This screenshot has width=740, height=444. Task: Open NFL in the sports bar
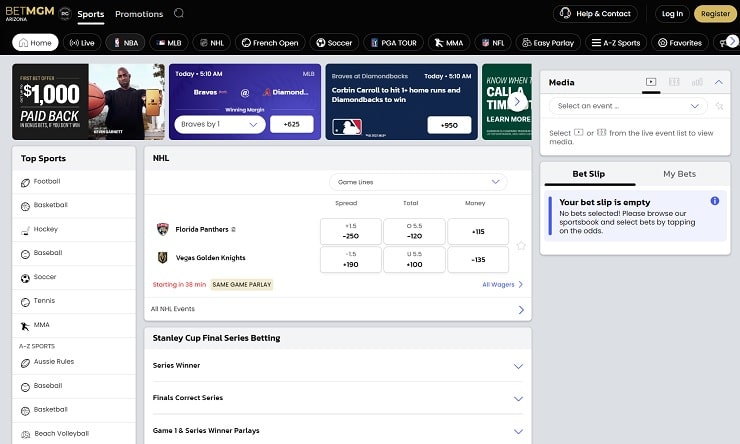pyautogui.click(x=493, y=42)
